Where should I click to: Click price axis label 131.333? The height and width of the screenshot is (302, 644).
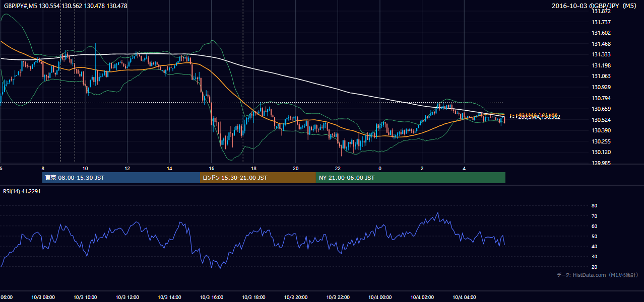[601, 54]
